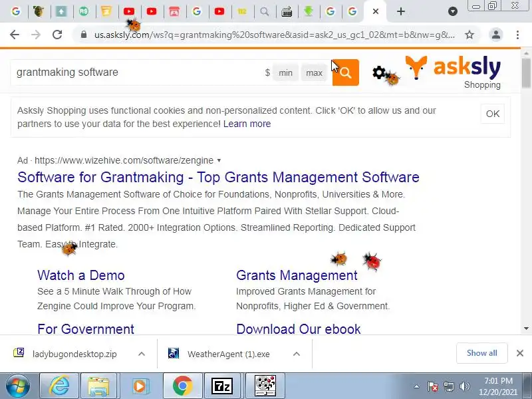Viewport: 532px width, 399px height.
Task: Open the Grants Management link
Action: [x=297, y=275]
